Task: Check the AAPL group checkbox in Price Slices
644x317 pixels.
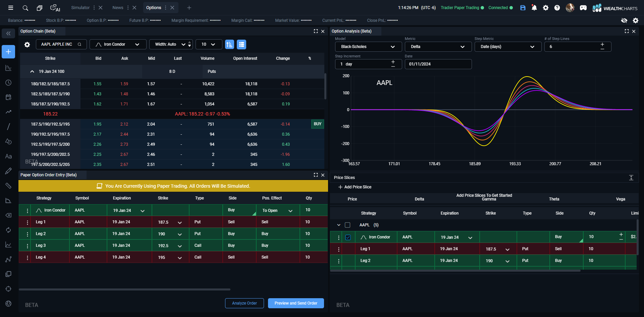Action: (347, 225)
